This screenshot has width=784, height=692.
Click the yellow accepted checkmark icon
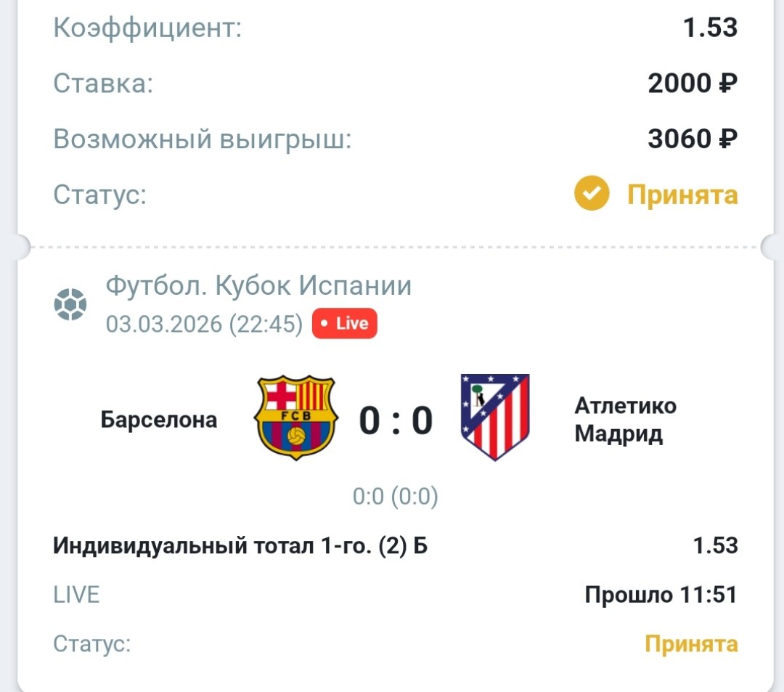click(592, 194)
